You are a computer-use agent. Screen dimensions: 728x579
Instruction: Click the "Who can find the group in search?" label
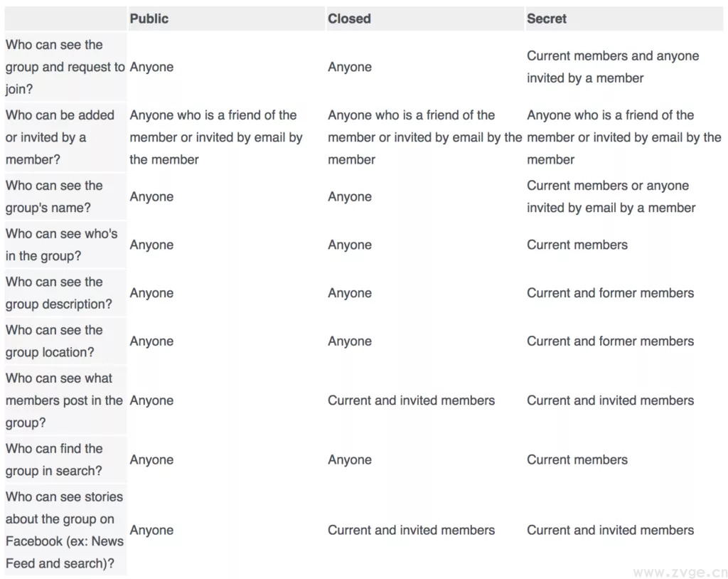[x=54, y=460]
